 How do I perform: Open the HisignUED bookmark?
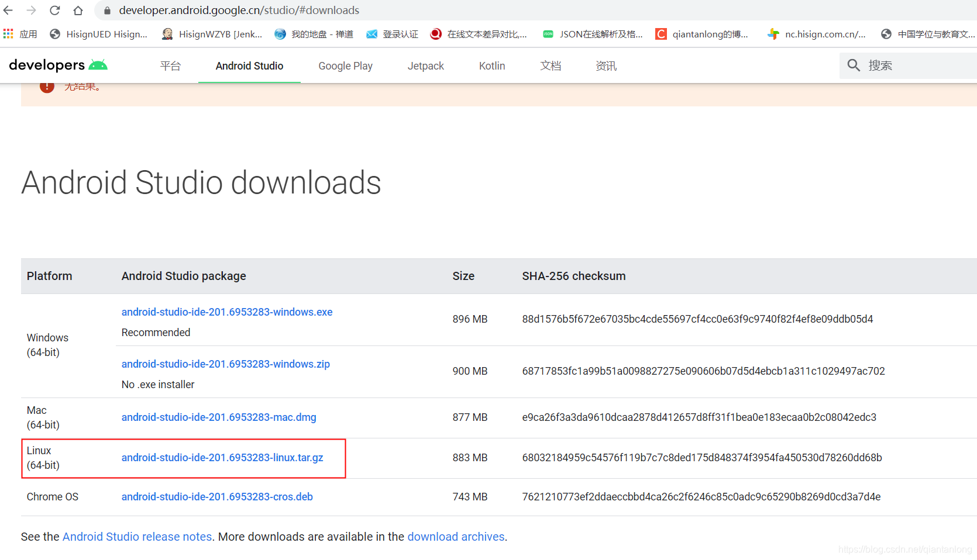point(99,34)
